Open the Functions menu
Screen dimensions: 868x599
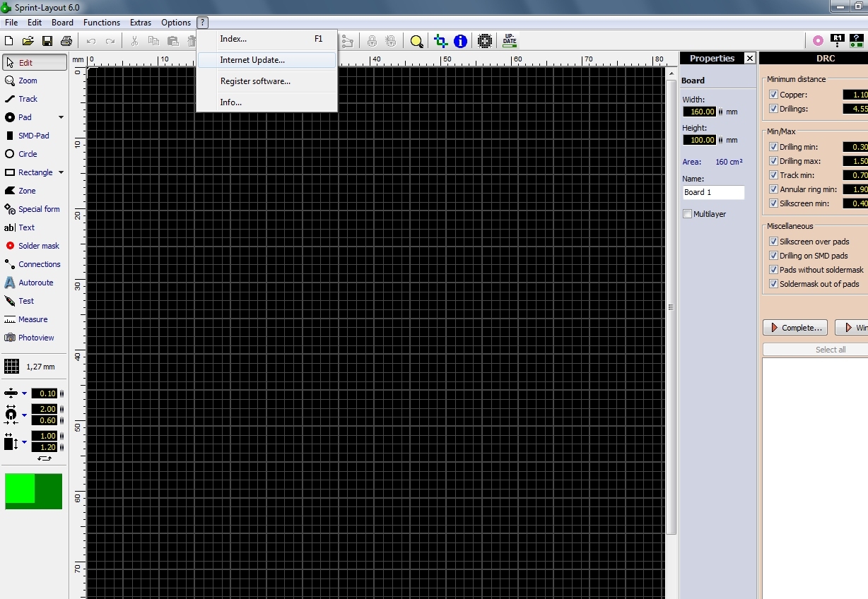(x=102, y=23)
